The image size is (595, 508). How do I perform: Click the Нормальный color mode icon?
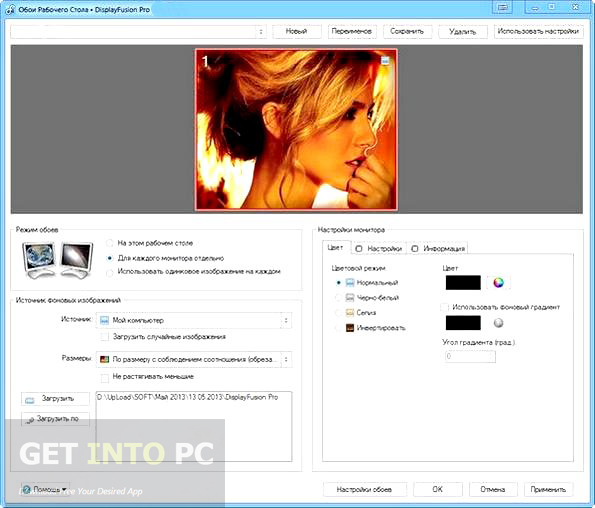(350, 283)
